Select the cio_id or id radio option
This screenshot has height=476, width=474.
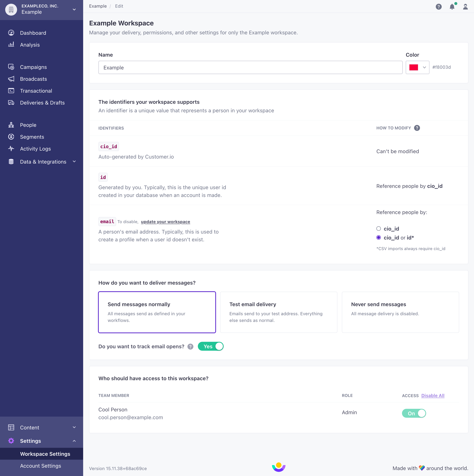tap(379, 237)
